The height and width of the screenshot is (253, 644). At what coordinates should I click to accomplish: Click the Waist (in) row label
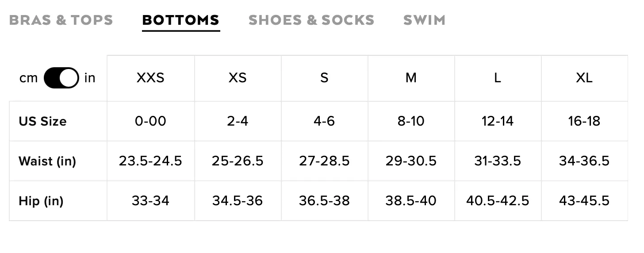click(x=47, y=161)
